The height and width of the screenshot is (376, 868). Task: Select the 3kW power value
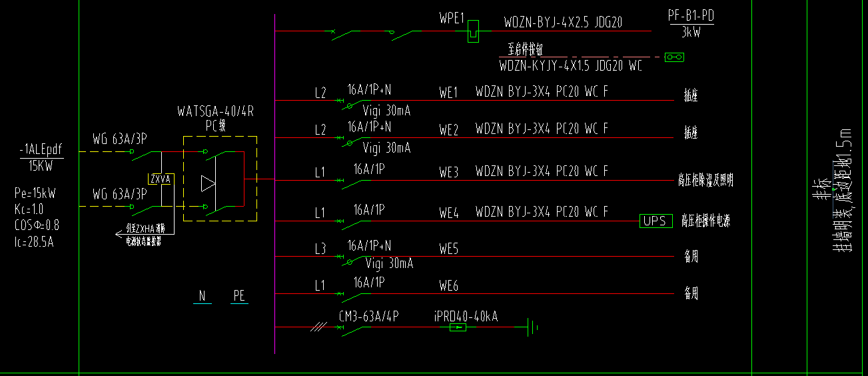(690, 33)
